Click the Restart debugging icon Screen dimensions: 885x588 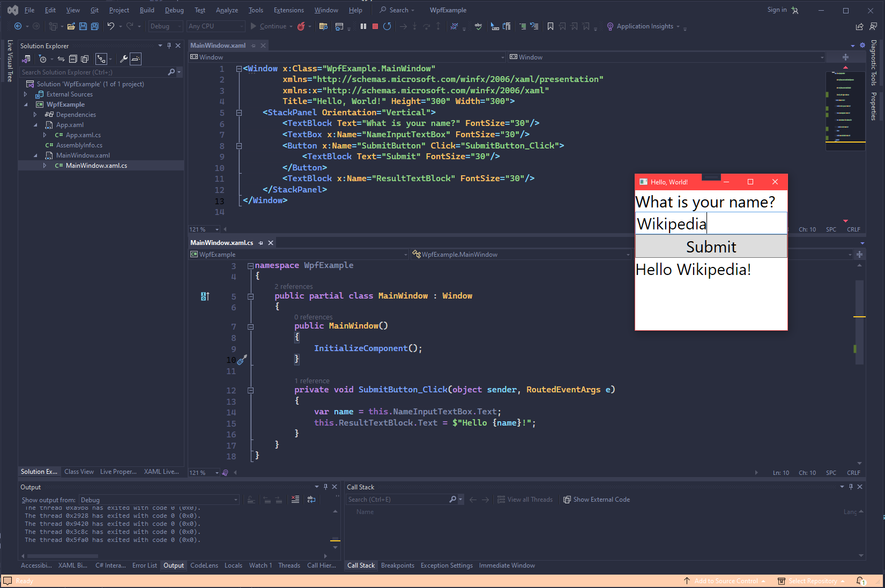pos(387,26)
